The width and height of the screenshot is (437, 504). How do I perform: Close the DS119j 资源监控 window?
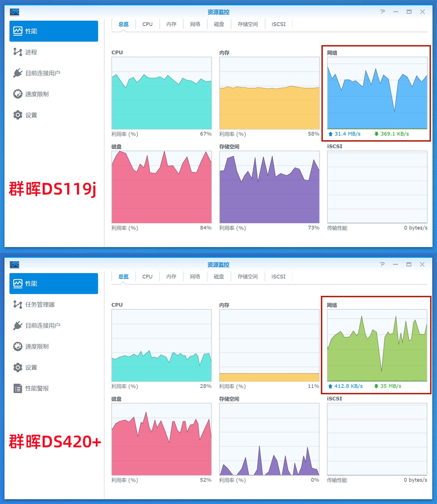tap(422, 12)
